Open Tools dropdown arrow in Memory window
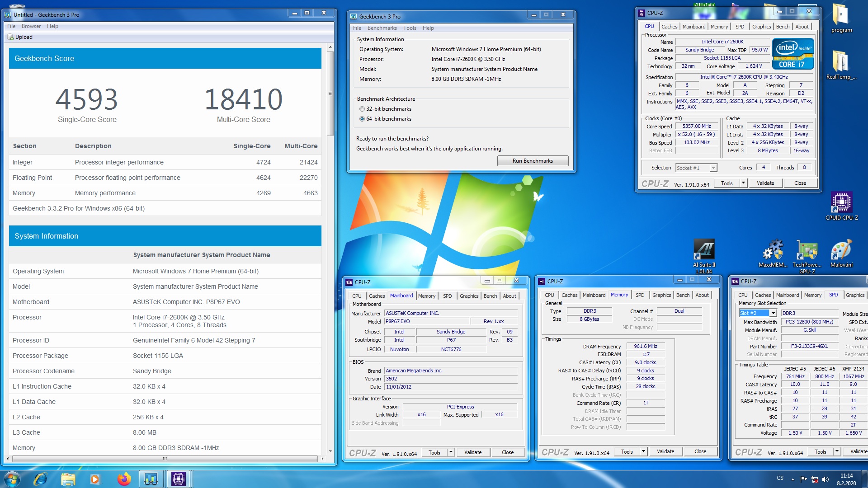Screen dimensions: 868x488 point(643,451)
